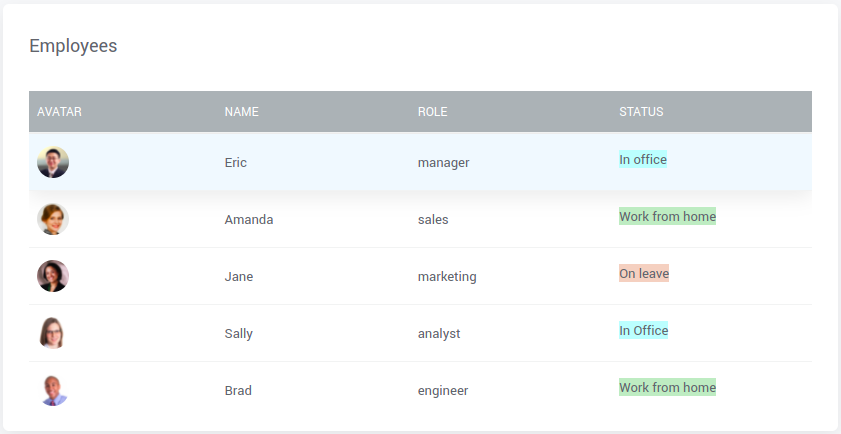This screenshot has width=841, height=434.
Task: Select the AVATAR column header
Action: tap(59, 112)
